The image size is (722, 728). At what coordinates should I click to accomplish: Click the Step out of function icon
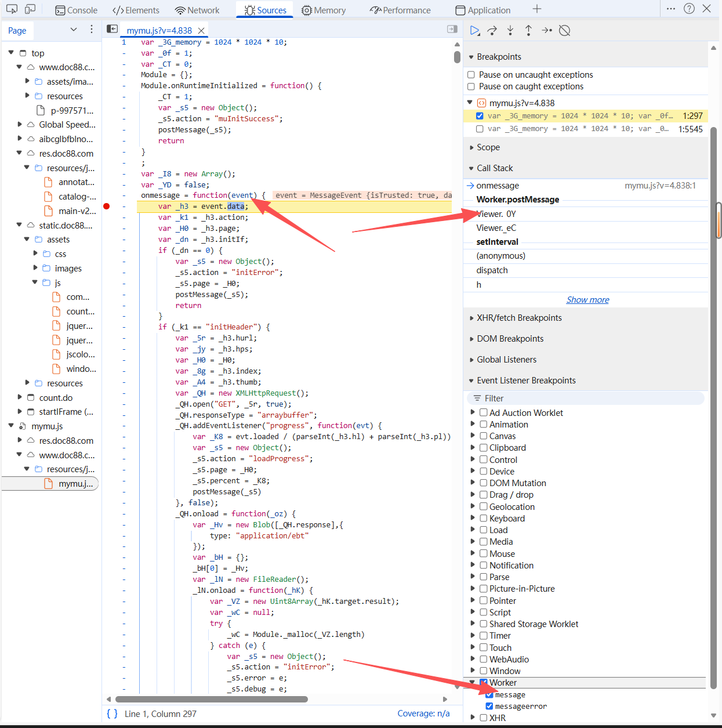coord(528,31)
